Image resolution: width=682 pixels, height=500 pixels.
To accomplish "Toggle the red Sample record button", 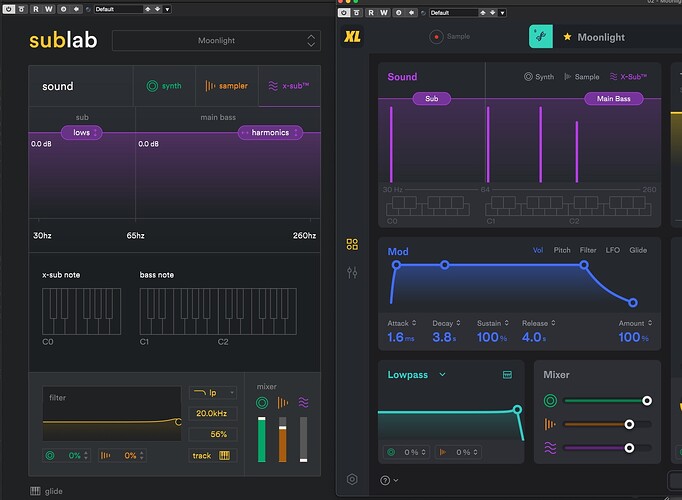I will point(436,37).
